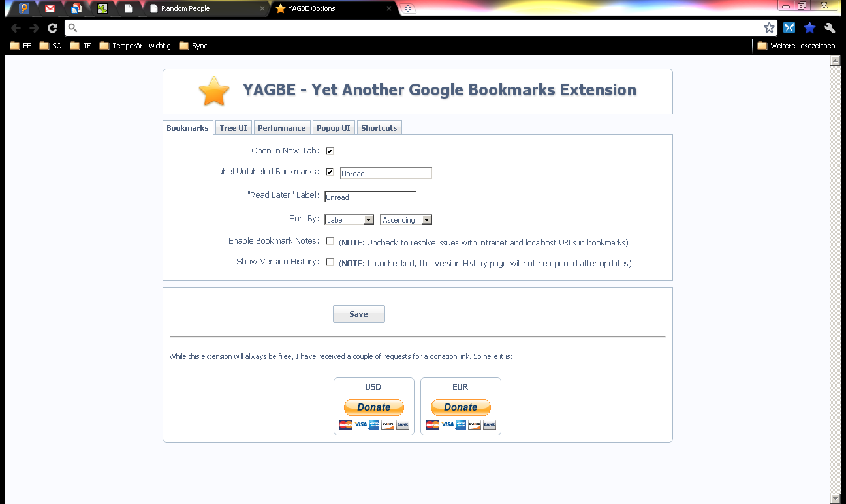This screenshot has height=504, width=846.
Task: Click the USD Donate button
Action: [x=374, y=407]
